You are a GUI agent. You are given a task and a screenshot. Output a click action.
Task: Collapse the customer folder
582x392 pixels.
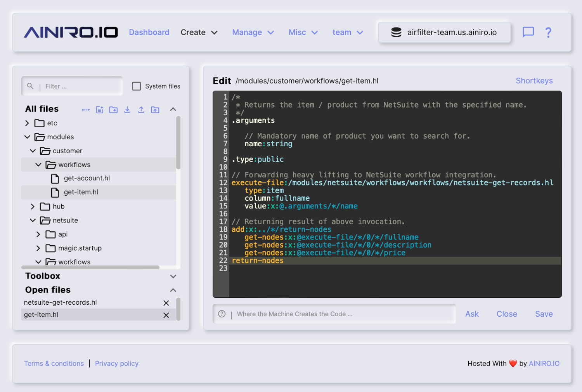[x=33, y=151]
